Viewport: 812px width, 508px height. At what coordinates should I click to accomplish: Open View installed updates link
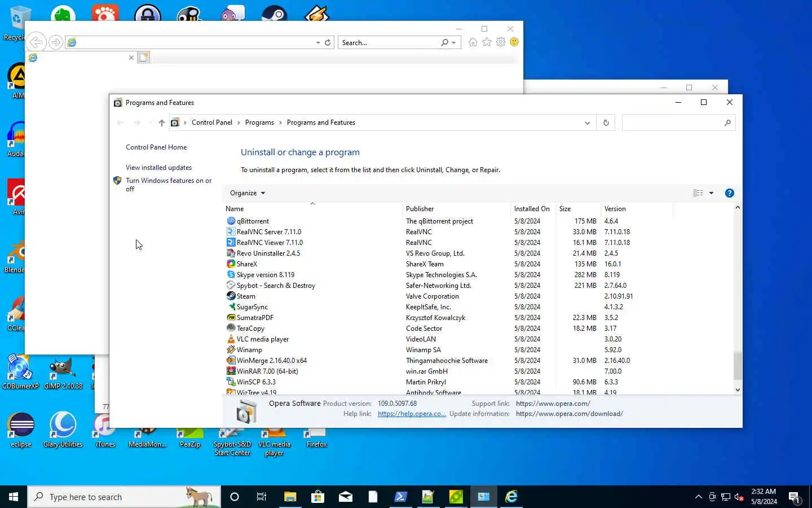click(x=158, y=168)
